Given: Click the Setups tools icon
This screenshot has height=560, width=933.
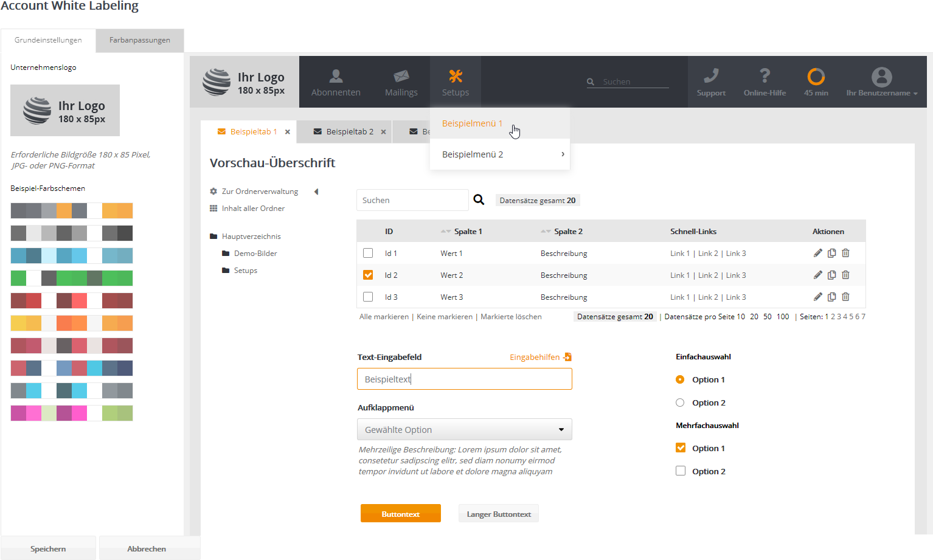Looking at the screenshot, I should 456,76.
